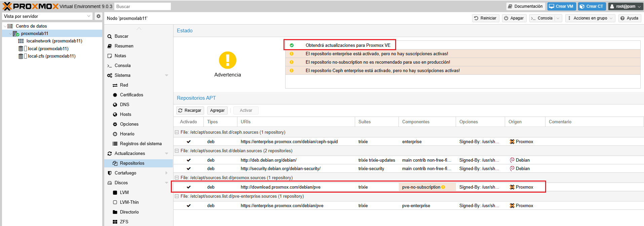The height and width of the screenshot is (226, 644).
Task: Click into the Buscar search field in header
Action: point(143,6)
